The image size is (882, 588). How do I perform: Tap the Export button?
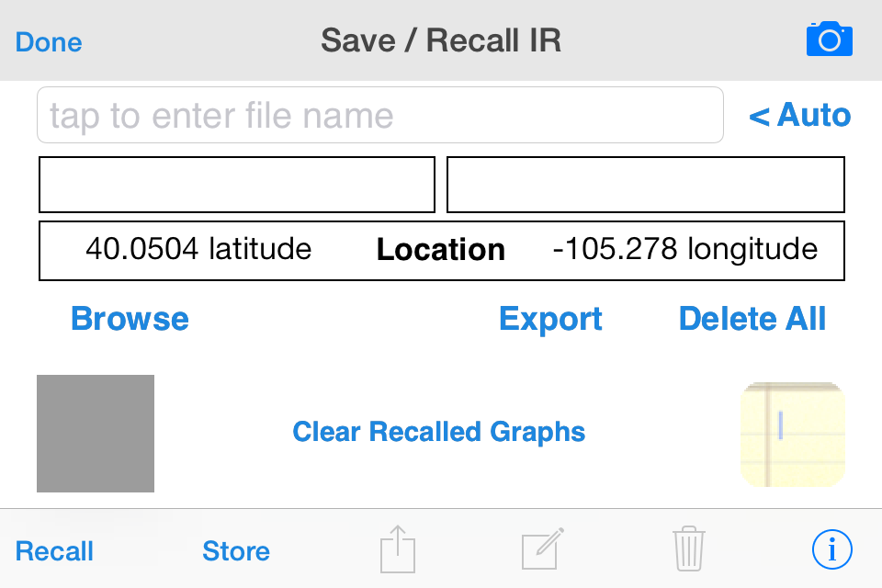pos(550,320)
